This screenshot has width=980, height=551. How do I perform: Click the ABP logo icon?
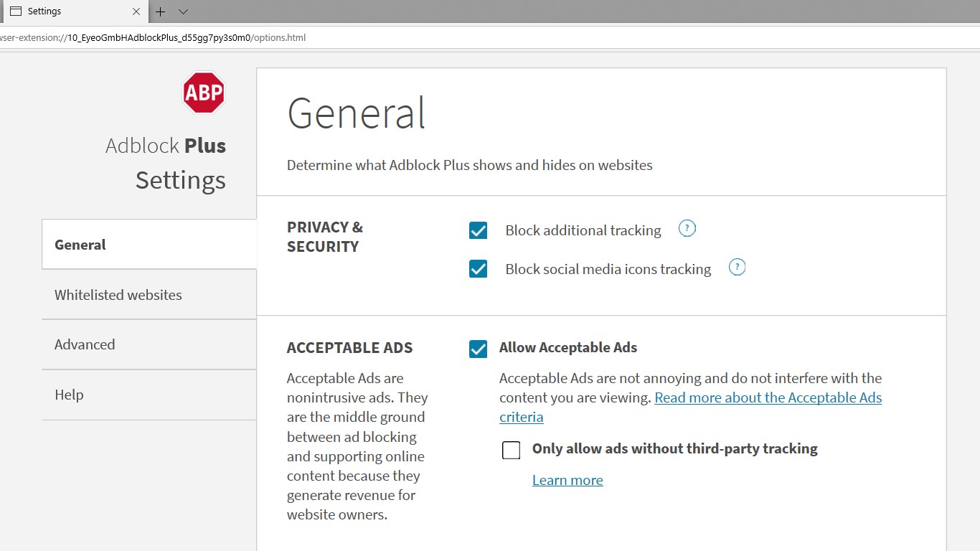click(x=203, y=92)
